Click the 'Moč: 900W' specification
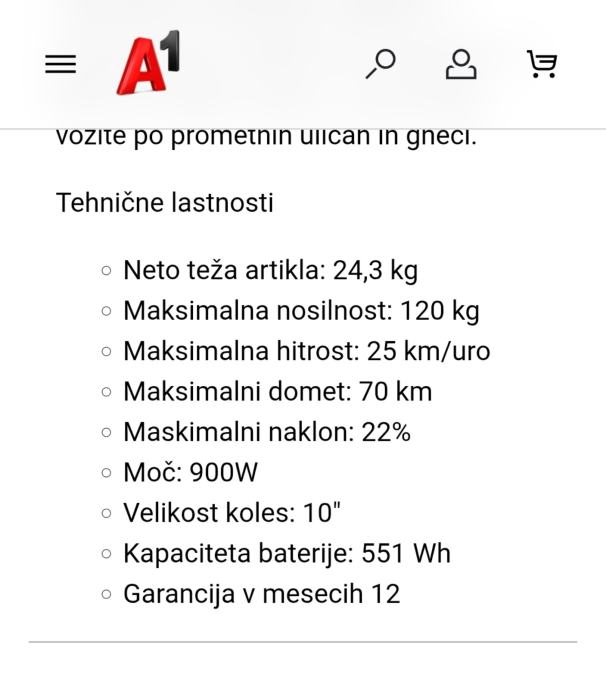Image resolution: width=606 pixels, height=690 pixels. tap(190, 473)
